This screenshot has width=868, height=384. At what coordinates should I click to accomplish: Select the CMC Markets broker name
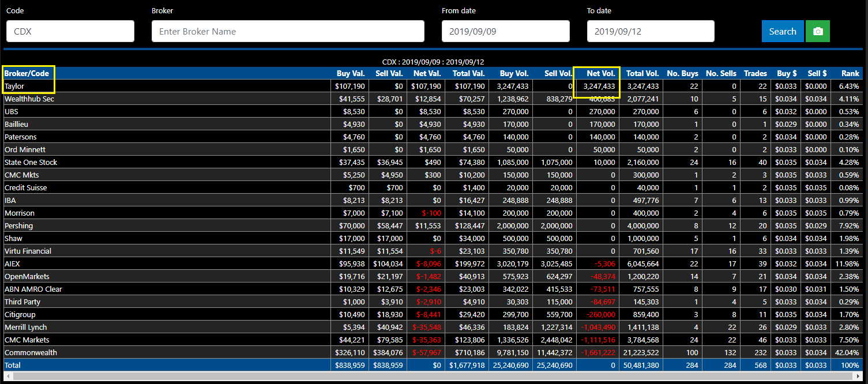(x=27, y=340)
